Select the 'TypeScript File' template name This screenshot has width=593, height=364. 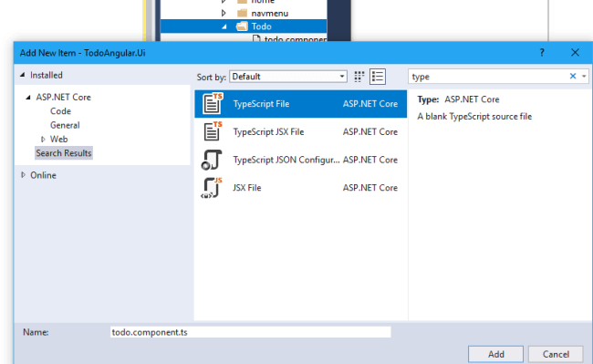(x=261, y=104)
